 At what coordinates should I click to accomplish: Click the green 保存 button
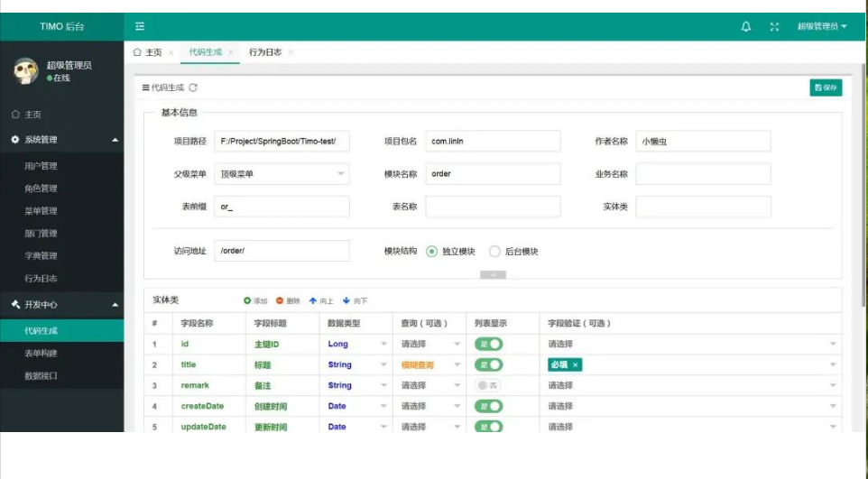(826, 88)
